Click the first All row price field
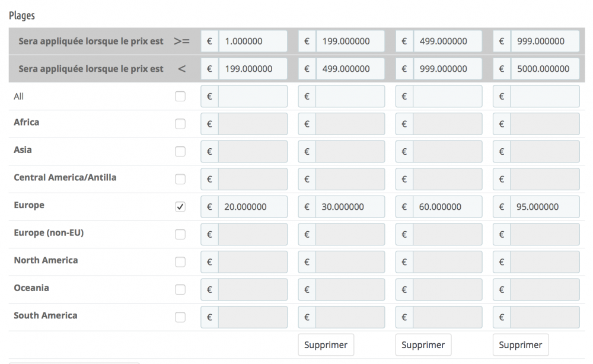Viewport: 593px width, 364px height. point(252,97)
